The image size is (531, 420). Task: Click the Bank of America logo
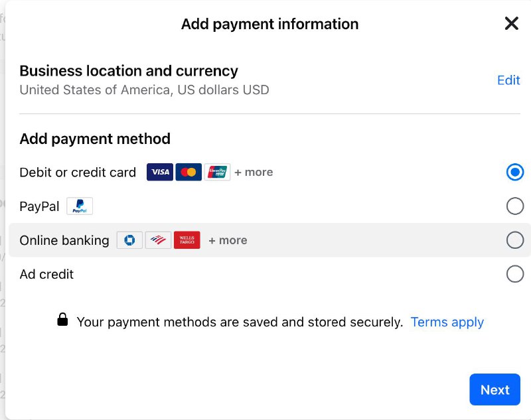(x=158, y=240)
